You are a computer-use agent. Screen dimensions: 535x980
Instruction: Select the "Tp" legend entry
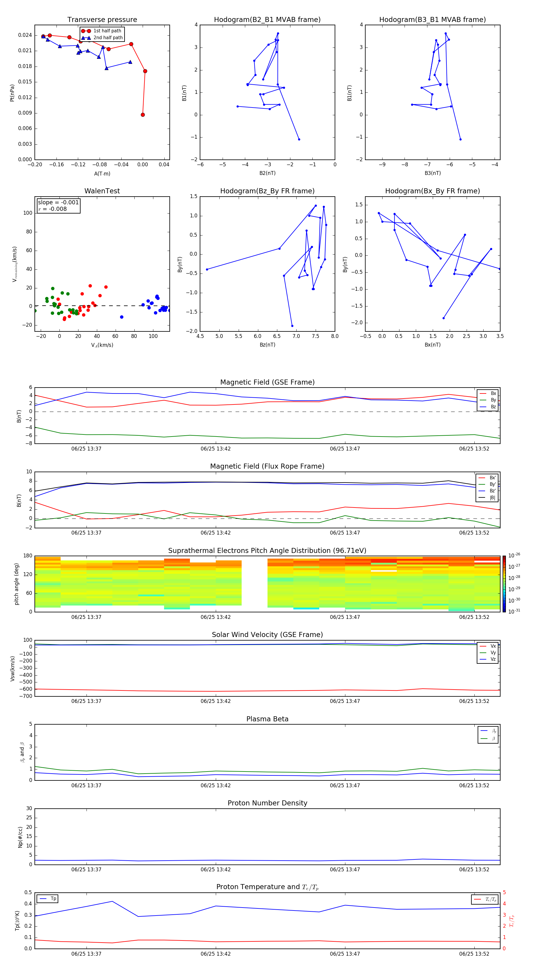coord(48,899)
